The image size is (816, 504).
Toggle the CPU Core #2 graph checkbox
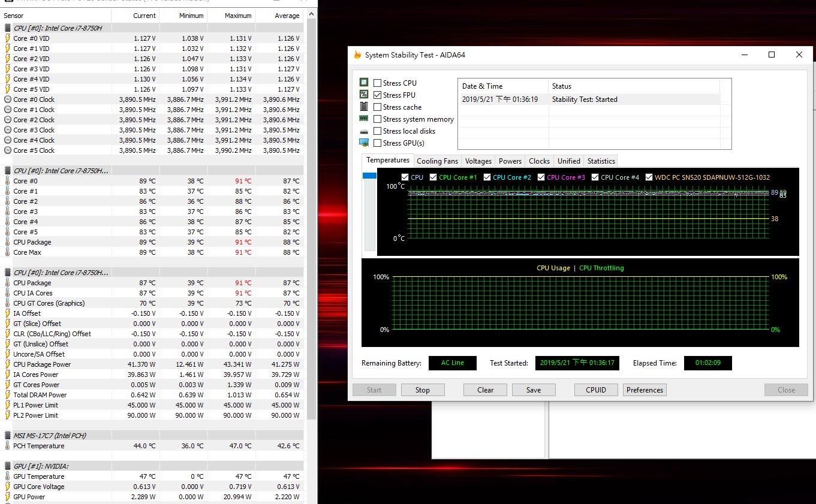[x=487, y=177]
